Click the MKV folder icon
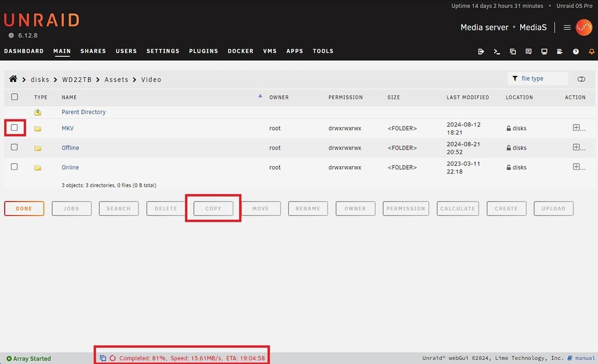The height and width of the screenshot is (364, 598). pyautogui.click(x=38, y=129)
